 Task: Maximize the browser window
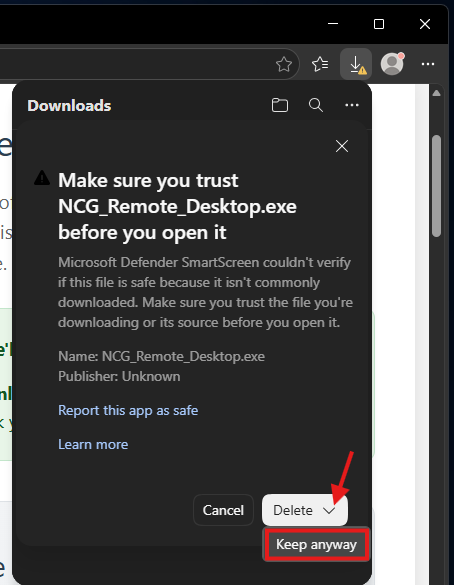(379, 24)
